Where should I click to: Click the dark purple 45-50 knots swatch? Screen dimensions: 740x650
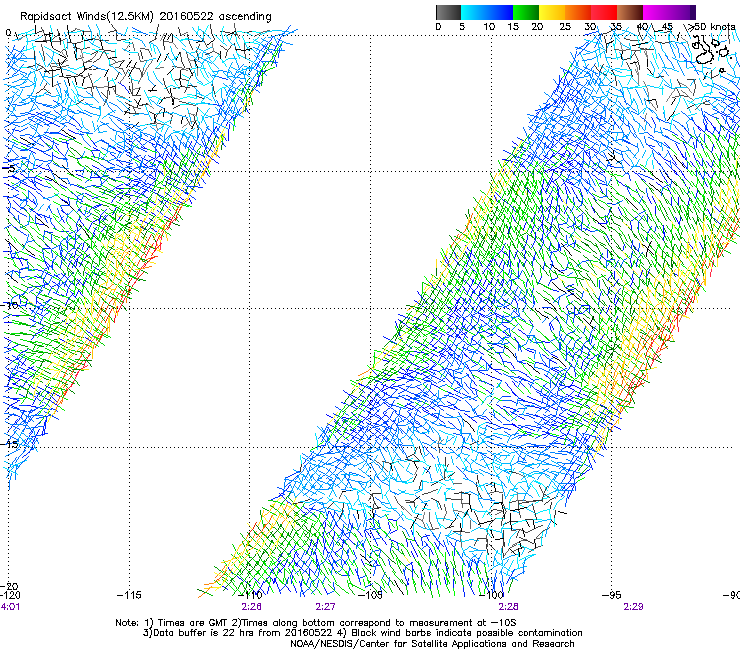tap(682, 12)
